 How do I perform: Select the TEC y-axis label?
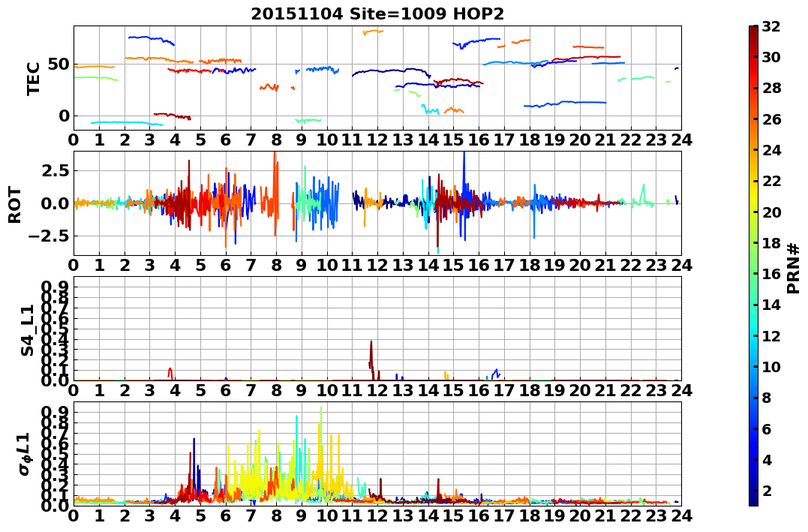click(34, 78)
